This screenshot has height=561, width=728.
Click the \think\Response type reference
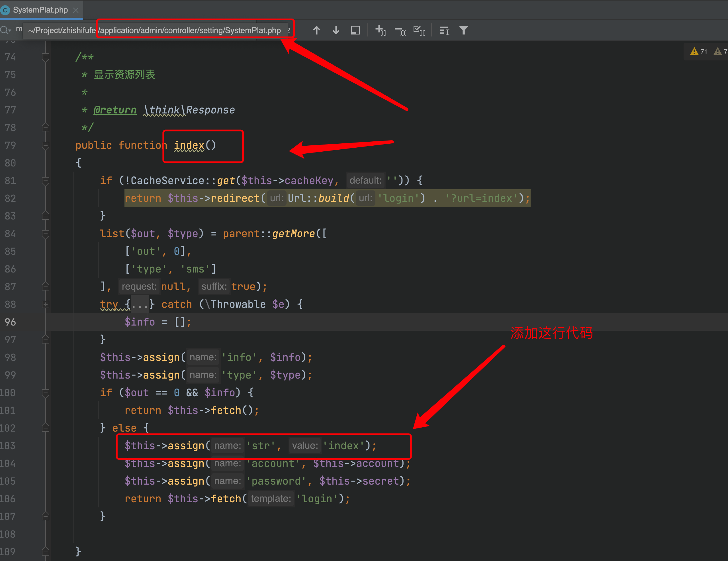click(189, 110)
